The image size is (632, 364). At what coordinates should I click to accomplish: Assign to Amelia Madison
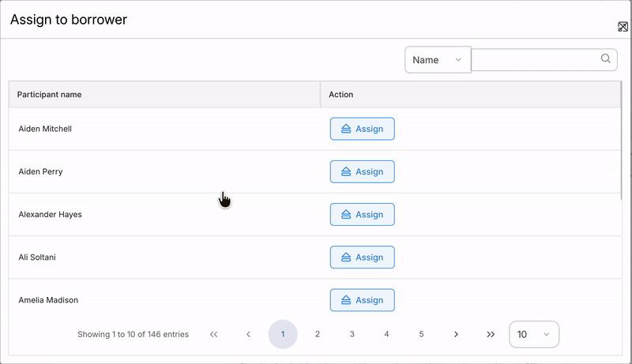click(x=362, y=300)
